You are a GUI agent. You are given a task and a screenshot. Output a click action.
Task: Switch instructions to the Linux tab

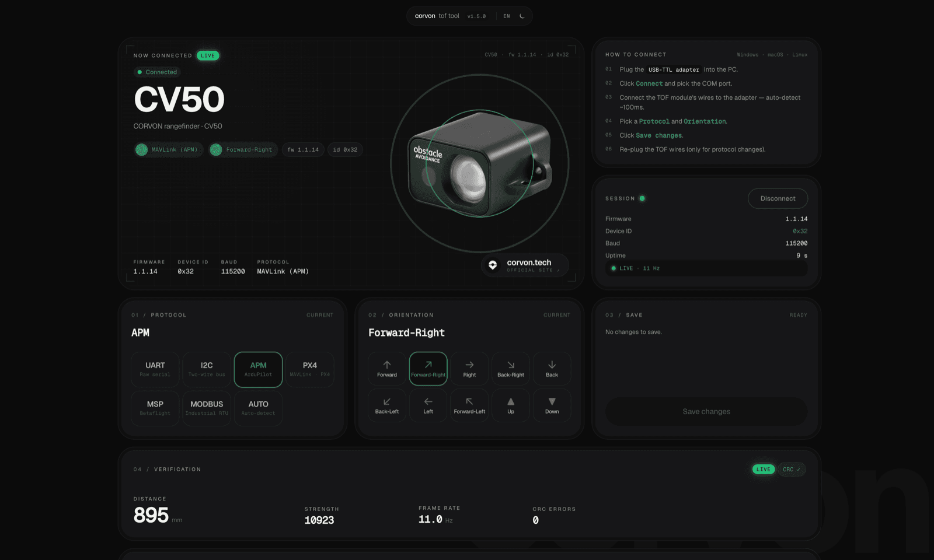[x=800, y=55]
